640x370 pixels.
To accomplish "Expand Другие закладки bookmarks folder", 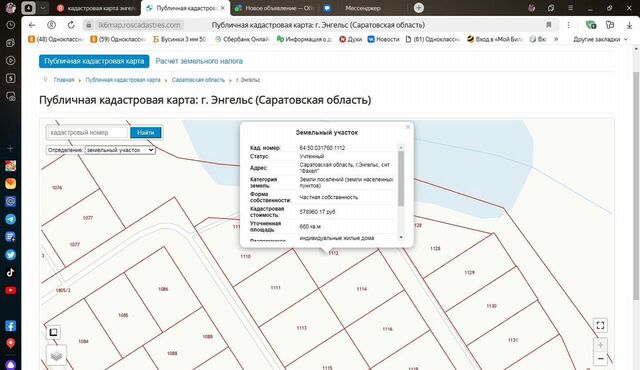I will 600,39.
